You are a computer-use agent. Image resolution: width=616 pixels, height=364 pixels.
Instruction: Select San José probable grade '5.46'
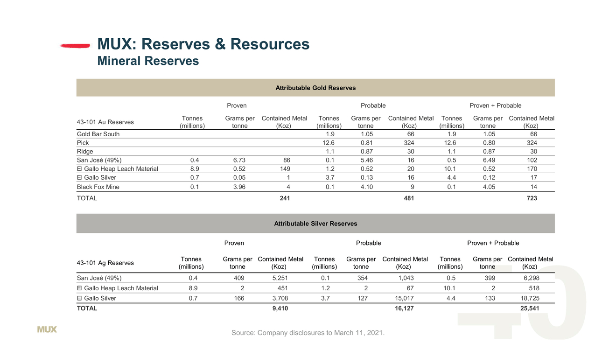point(367,160)
